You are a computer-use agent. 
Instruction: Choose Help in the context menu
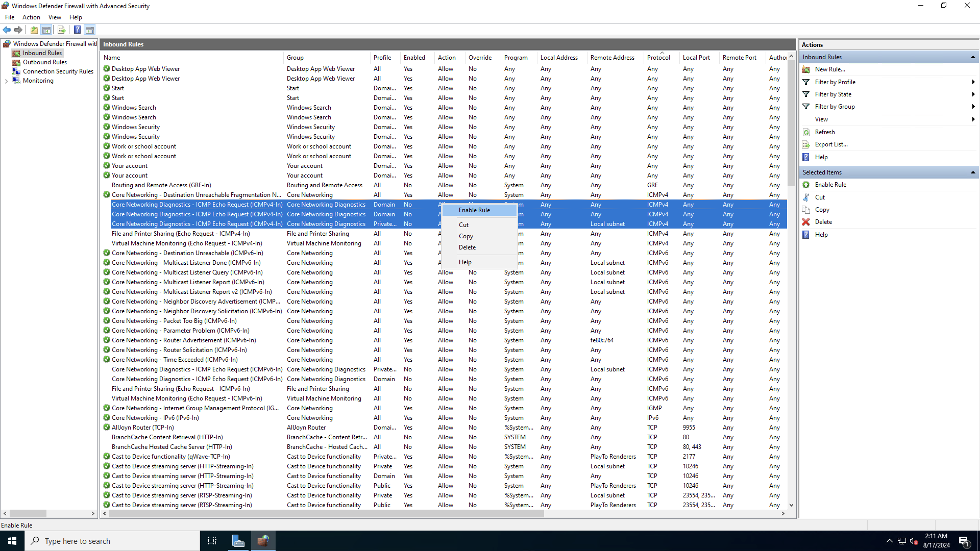coord(479,262)
